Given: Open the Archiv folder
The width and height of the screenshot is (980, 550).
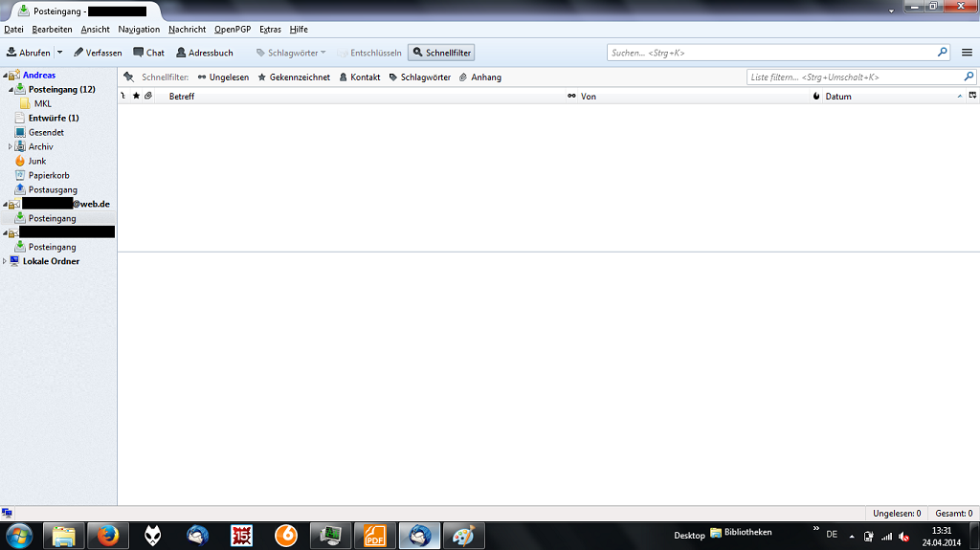Looking at the screenshot, I should pyautogui.click(x=40, y=147).
